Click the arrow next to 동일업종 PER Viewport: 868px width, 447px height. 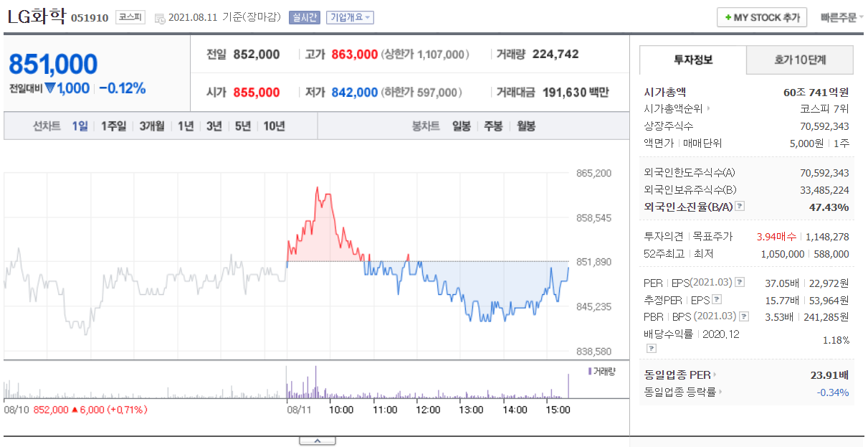coord(714,375)
